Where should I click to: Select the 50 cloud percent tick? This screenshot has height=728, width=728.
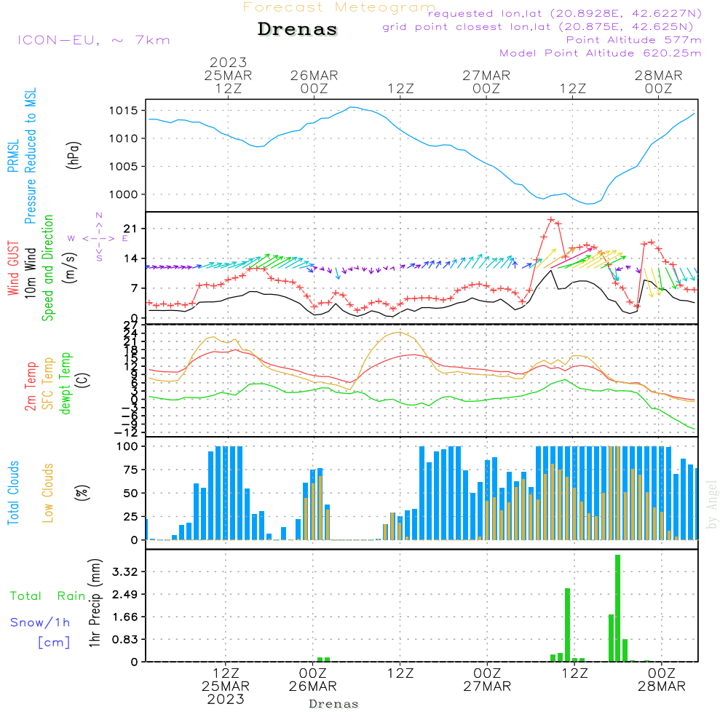click(130, 493)
